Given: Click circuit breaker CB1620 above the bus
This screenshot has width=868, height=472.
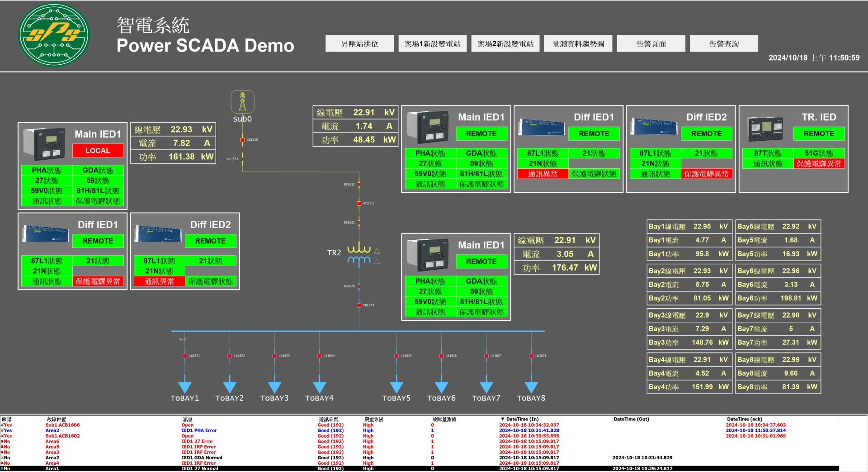Looking at the screenshot, I should point(359,305).
